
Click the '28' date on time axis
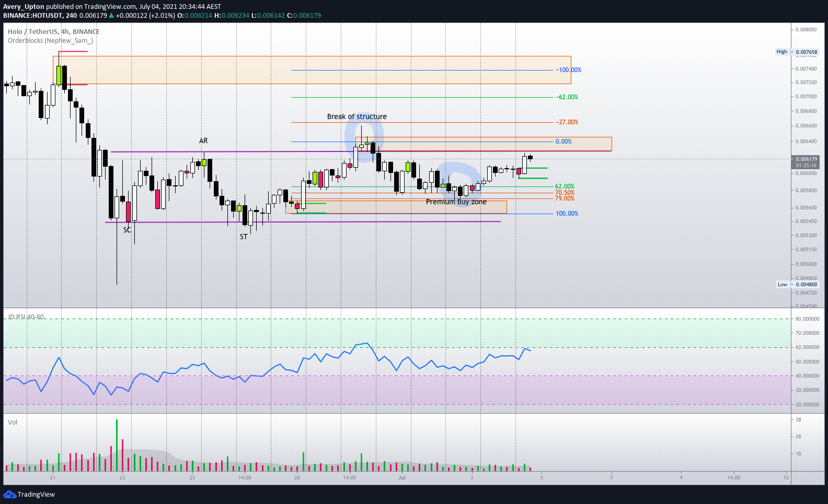coord(297,477)
